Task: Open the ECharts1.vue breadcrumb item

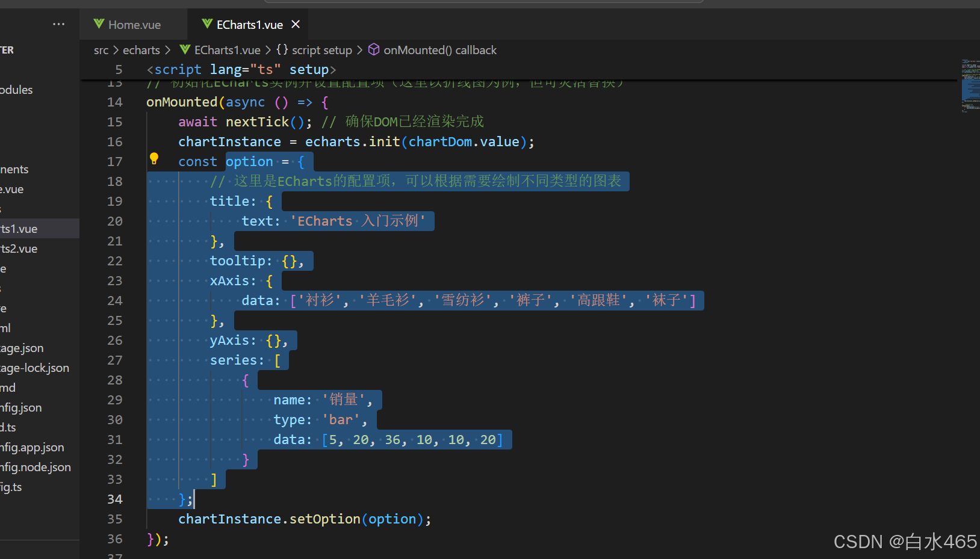Action: pos(227,50)
